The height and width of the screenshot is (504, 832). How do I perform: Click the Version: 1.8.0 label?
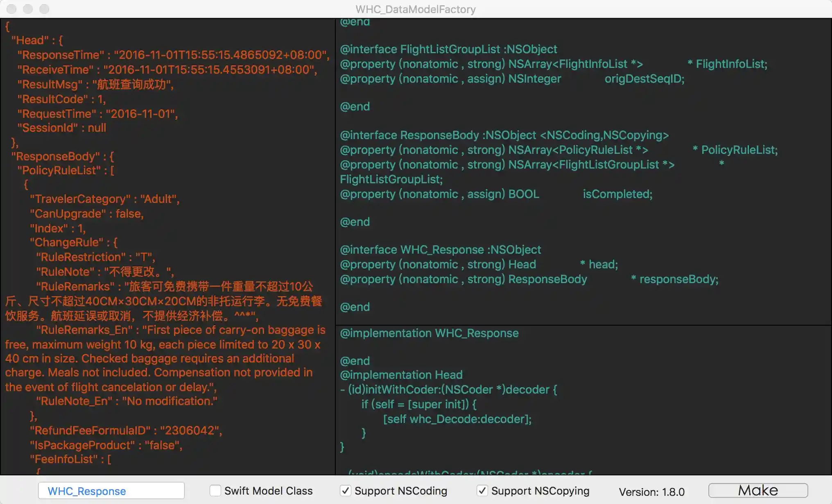(651, 492)
